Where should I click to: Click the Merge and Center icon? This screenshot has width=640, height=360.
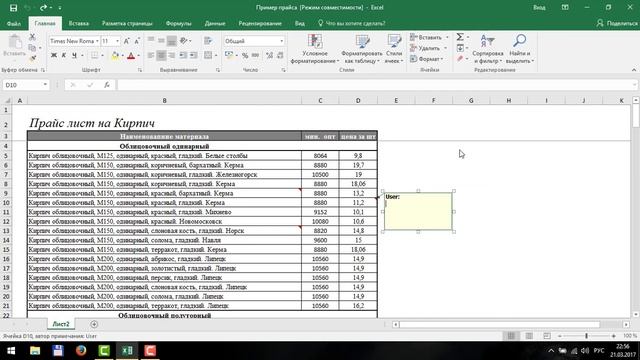(x=208, y=55)
